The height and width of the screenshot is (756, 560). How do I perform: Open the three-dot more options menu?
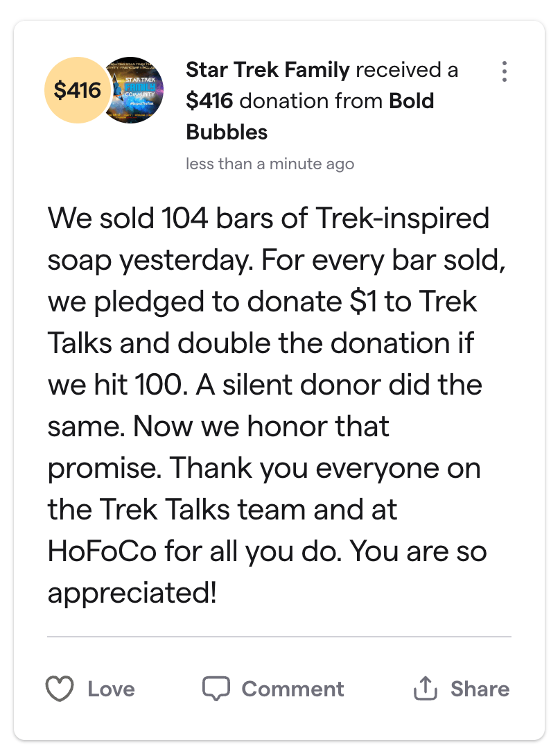(505, 71)
